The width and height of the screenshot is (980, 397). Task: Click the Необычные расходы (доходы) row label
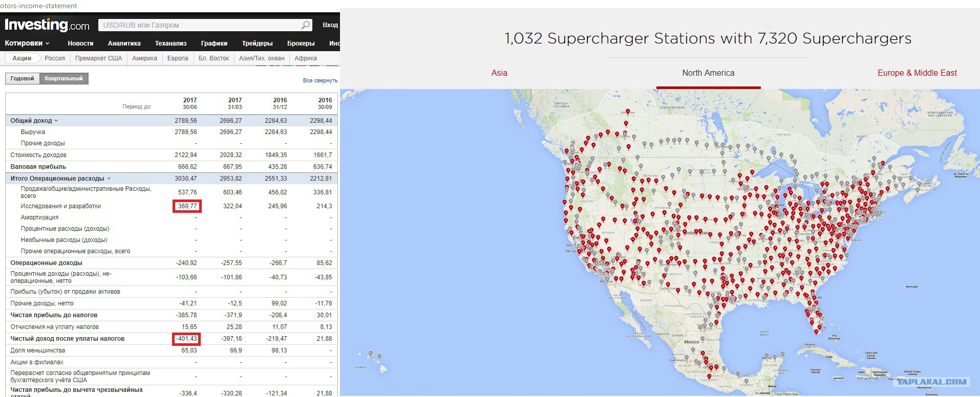tap(64, 240)
